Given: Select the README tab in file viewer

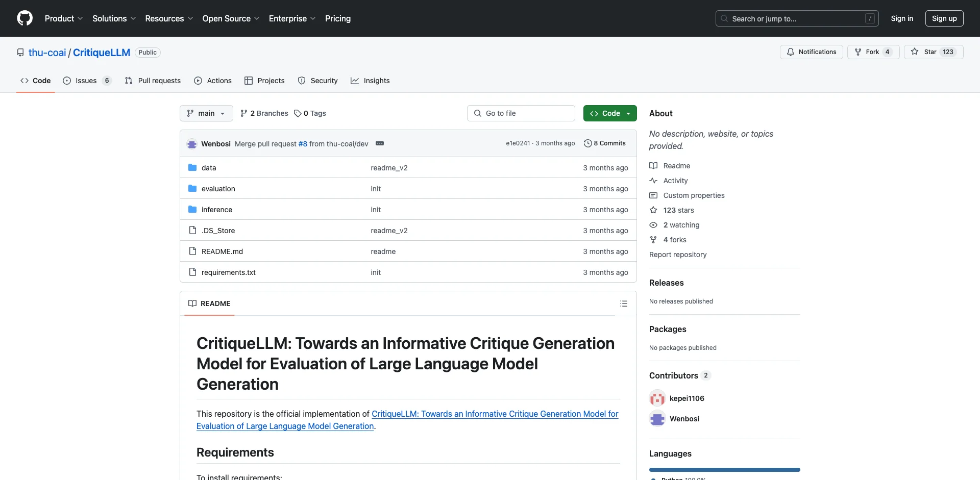Looking at the screenshot, I should pyautogui.click(x=209, y=304).
